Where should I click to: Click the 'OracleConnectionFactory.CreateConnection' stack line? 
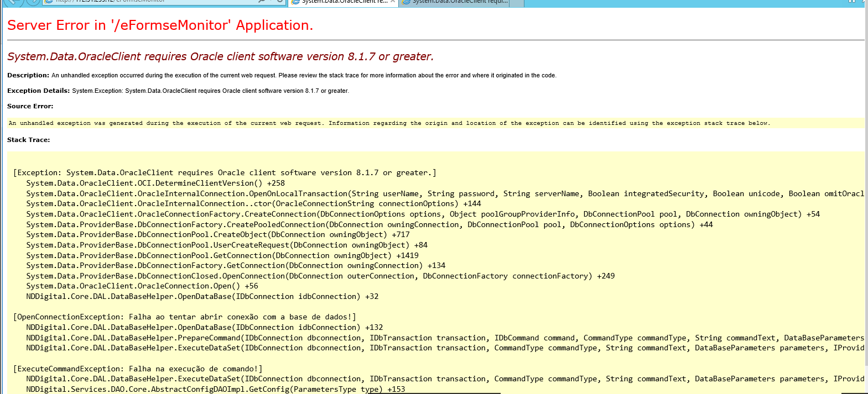423,214
